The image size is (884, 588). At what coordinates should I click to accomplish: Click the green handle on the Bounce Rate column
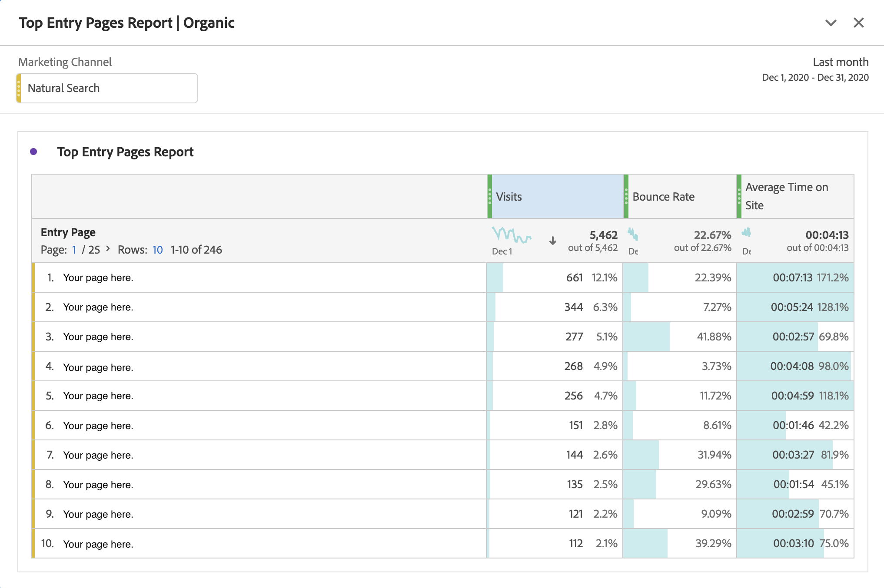pyautogui.click(x=625, y=196)
